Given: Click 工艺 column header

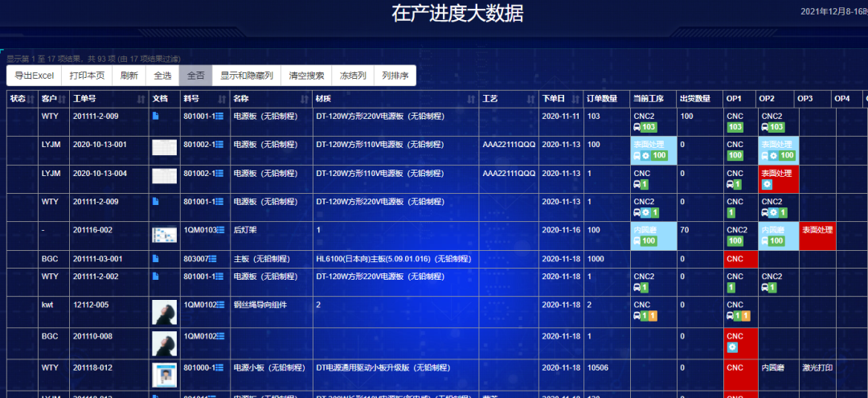Looking at the screenshot, I should tap(509, 99).
